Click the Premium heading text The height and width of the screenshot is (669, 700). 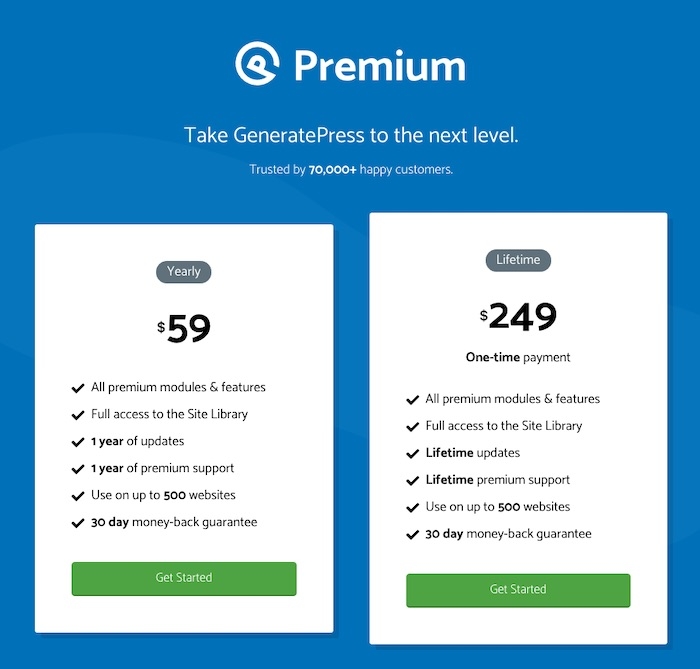click(x=379, y=66)
